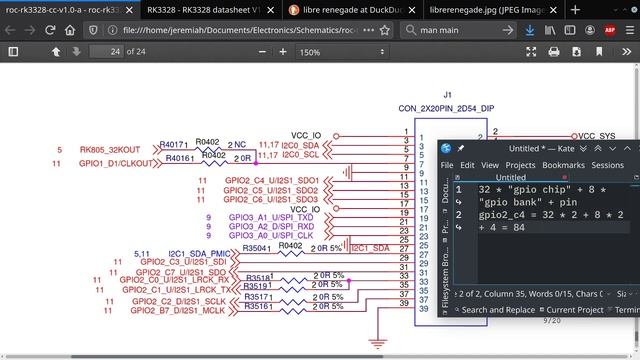Viewport: 640px width, 360px height.
Task: Open Kate Sessions menu
Action: click(x=607, y=165)
